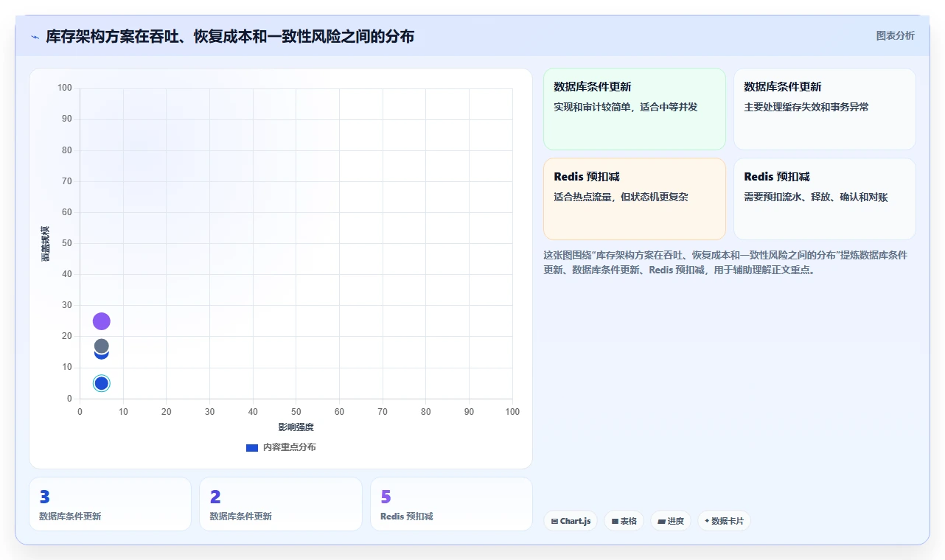Open the card 主要处理缓存失效和事务异常
The image size is (945, 560).
click(x=825, y=109)
